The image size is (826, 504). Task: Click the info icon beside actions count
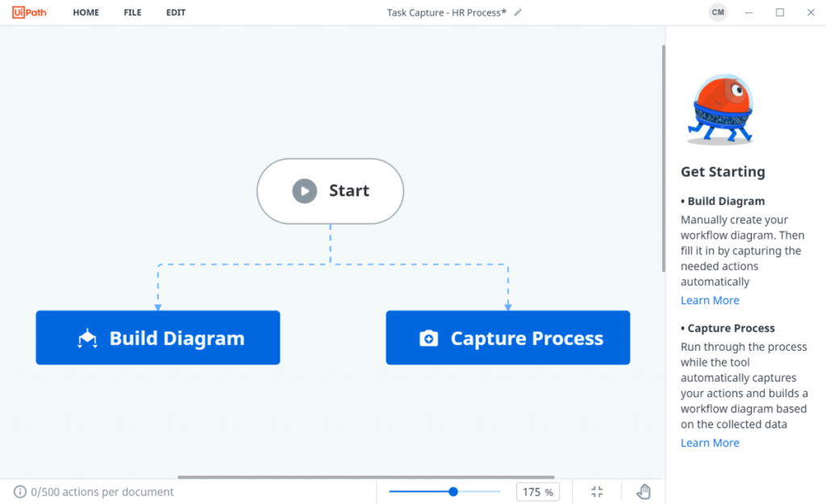[20, 492]
